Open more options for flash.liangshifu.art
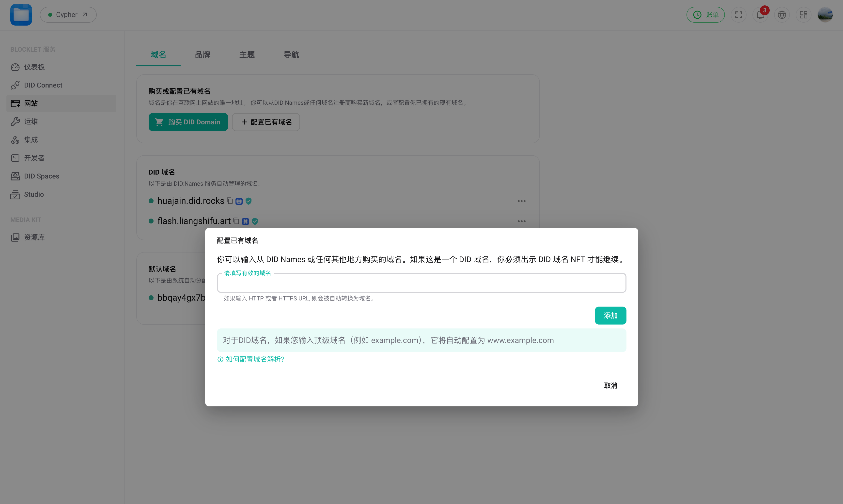 click(x=521, y=221)
